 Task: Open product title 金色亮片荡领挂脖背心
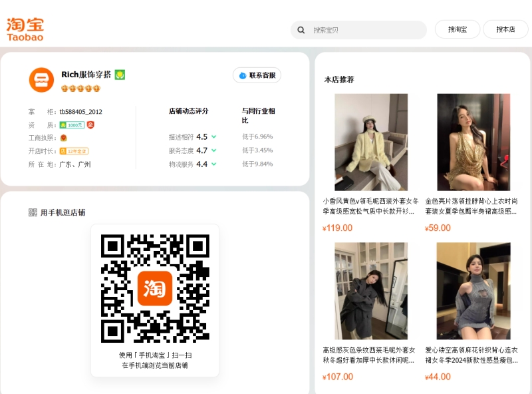coord(471,206)
